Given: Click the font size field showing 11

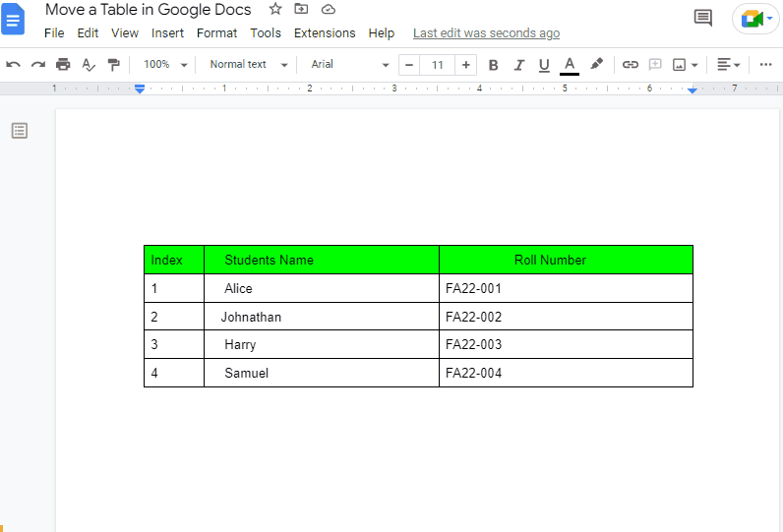Looking at the screenshot, I should click(x=438, y=65).
